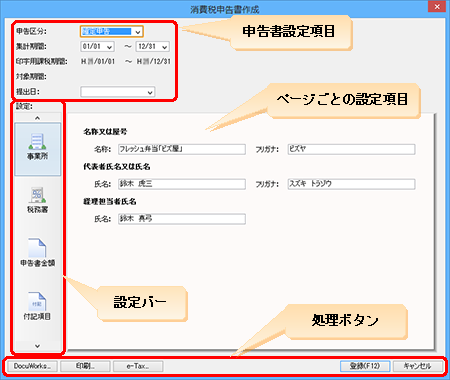Click the キャンセル button
The image size is (450, 380).
pos(418,366)
